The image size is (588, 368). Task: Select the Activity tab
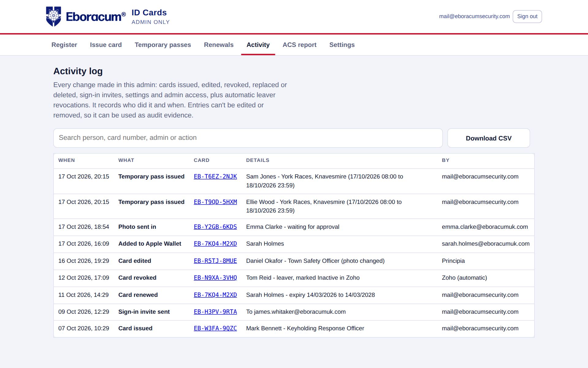(258, 45)
